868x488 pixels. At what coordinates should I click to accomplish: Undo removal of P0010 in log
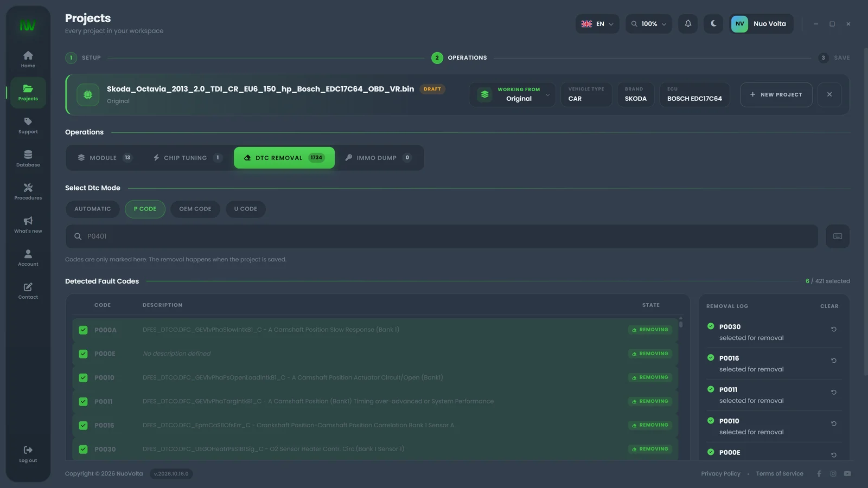834,423
